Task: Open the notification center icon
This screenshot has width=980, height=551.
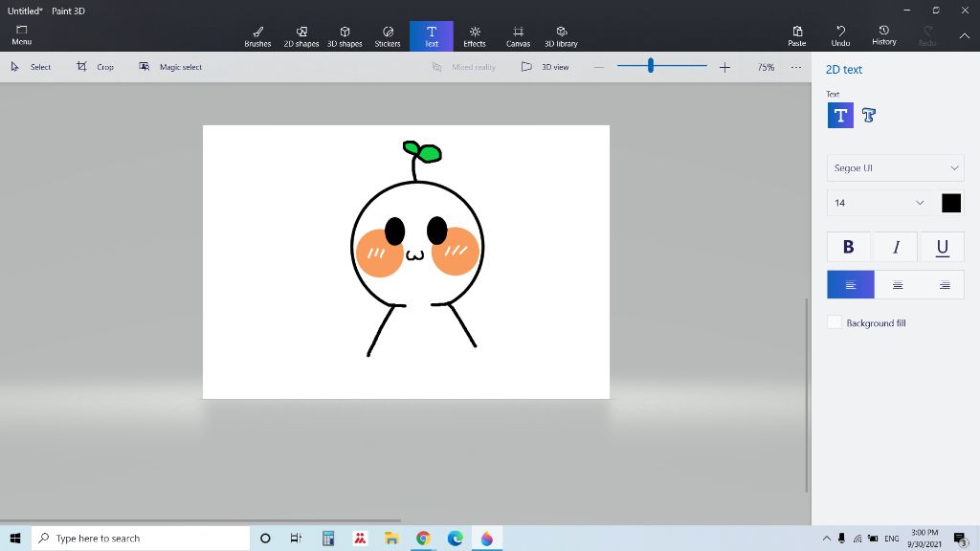Action: (961, 538)
